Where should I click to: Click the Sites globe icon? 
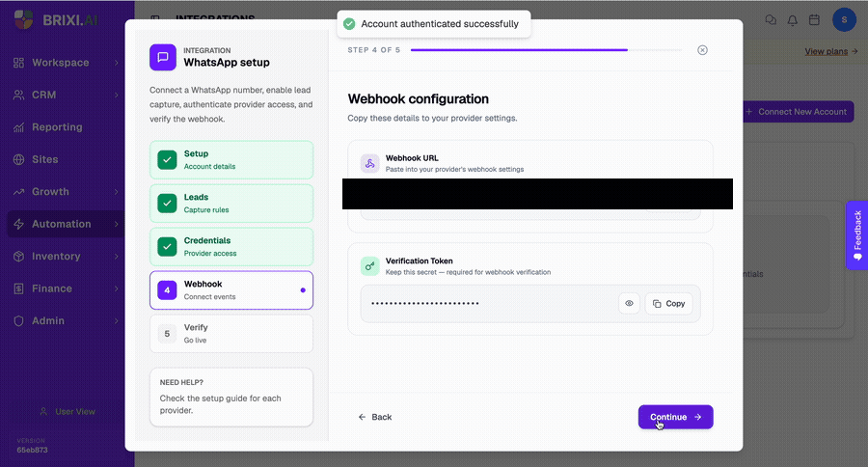(19, 159)
